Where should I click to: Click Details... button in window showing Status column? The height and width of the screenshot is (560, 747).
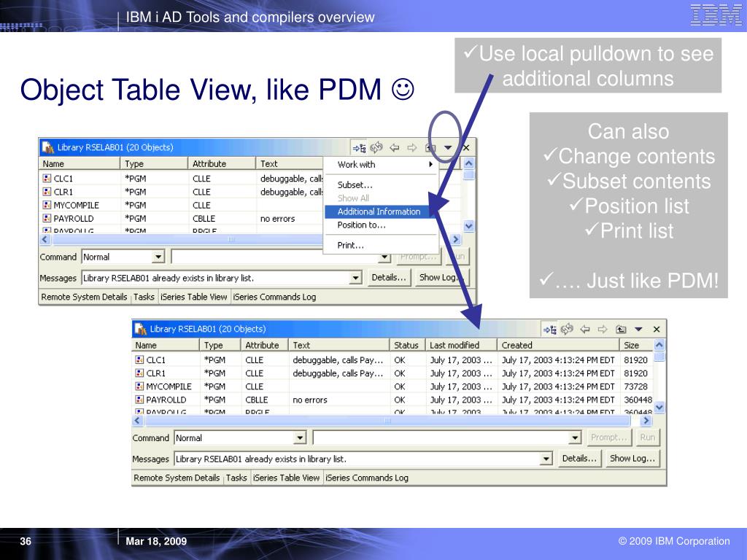(x=578, y=459)
